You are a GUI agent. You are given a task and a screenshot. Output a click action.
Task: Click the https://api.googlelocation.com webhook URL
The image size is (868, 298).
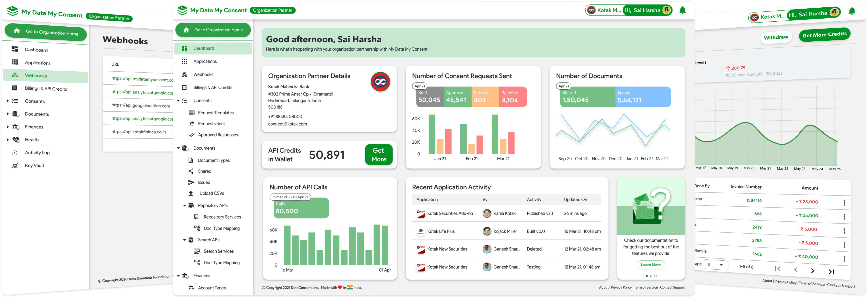141,105
